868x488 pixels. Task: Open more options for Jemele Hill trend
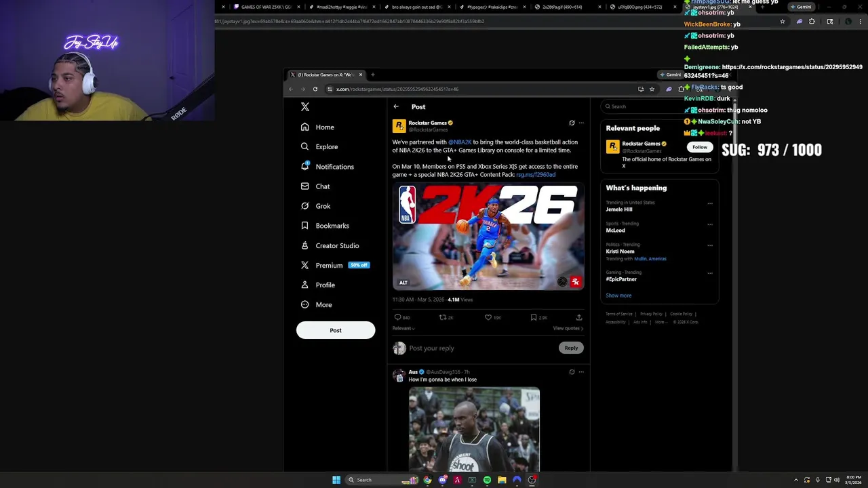pos(710,203)
